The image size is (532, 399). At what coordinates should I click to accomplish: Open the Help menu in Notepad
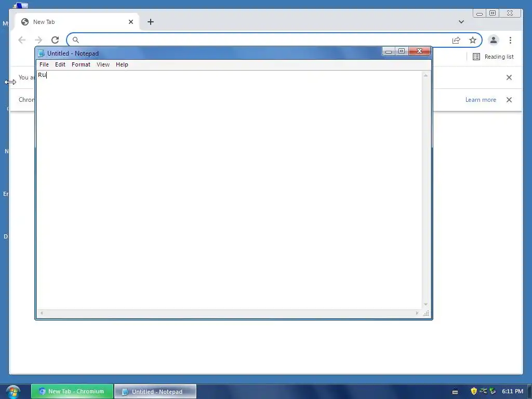tap(122, 64)
